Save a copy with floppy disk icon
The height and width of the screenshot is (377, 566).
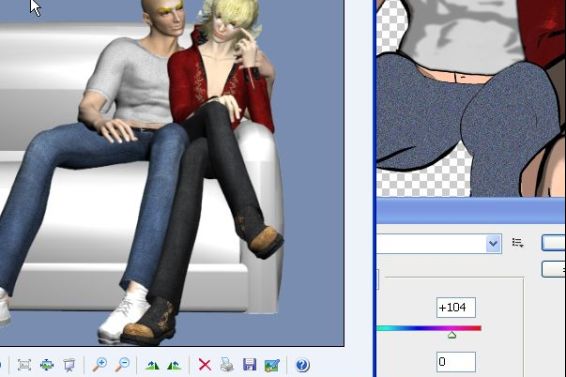click(x=249, y=365)
